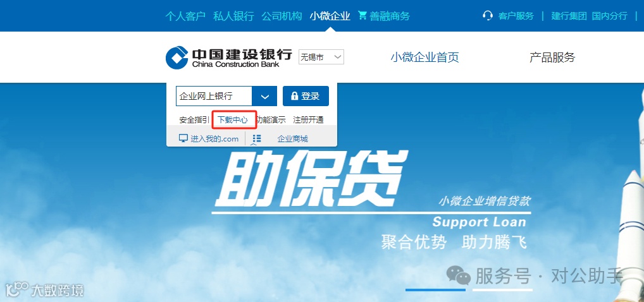Open the 公司机构 tab
The width and height of the screenshot is (644, 302).
click(x=282, y=16)
